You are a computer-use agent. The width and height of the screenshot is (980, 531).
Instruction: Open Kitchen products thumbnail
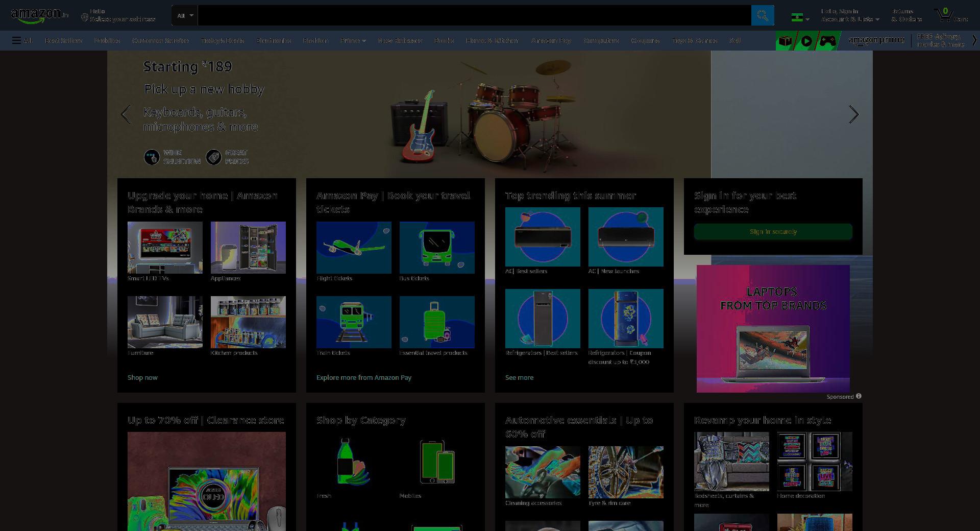tap(248, 322)
